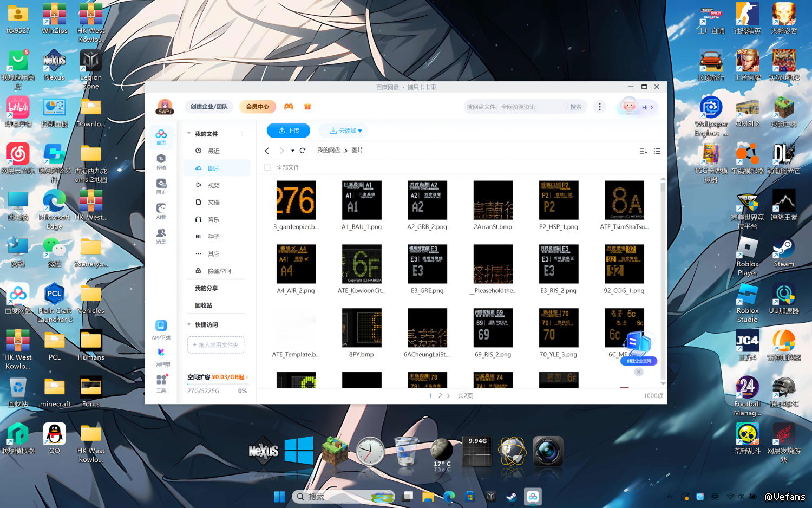Click the refresh icon in navigation bar
The width and height of the screenshot is (812, 508).
pos(303,151)
